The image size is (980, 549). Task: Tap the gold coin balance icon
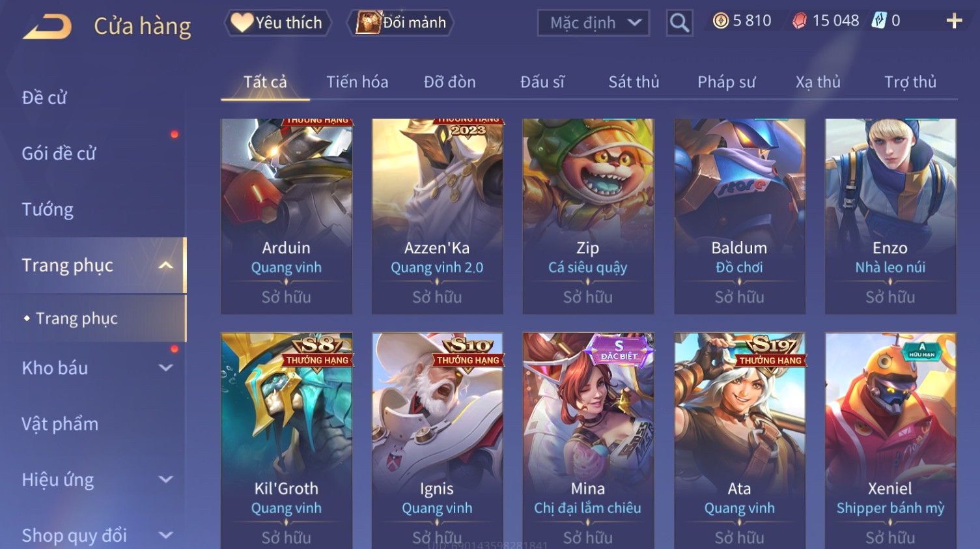point(720,21)
